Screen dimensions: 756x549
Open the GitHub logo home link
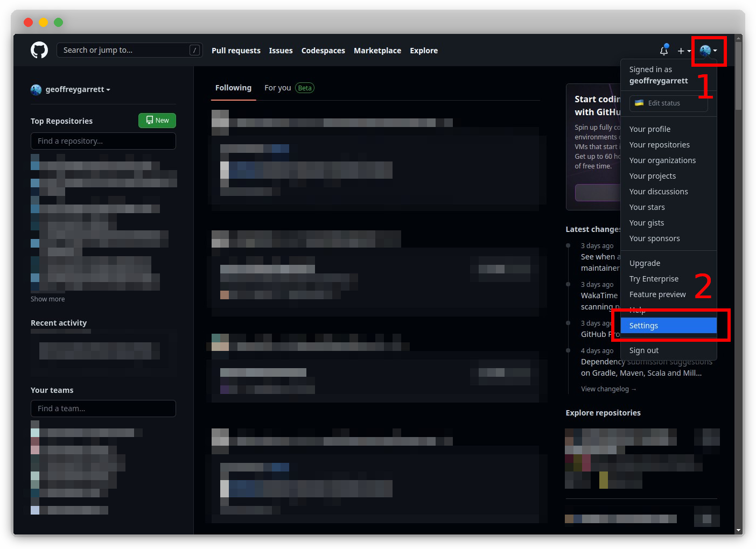(x=39, y=50)
